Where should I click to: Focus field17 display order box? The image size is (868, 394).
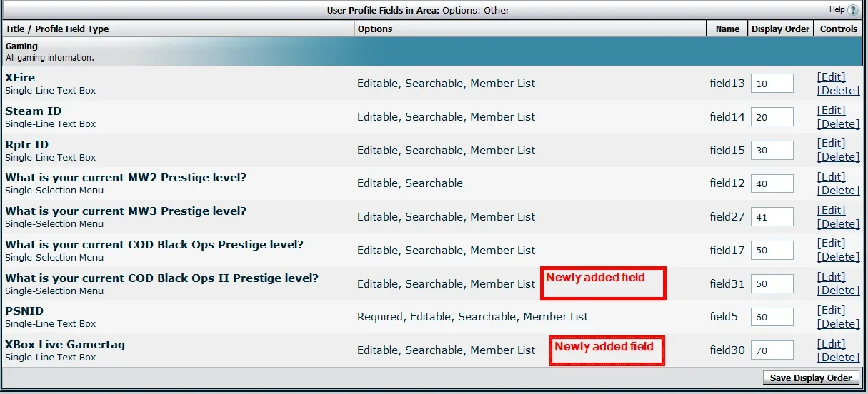[x=772, y=251]
